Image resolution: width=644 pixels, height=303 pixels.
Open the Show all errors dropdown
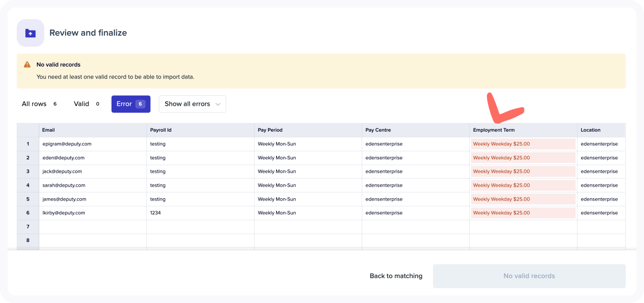[192, 104]
